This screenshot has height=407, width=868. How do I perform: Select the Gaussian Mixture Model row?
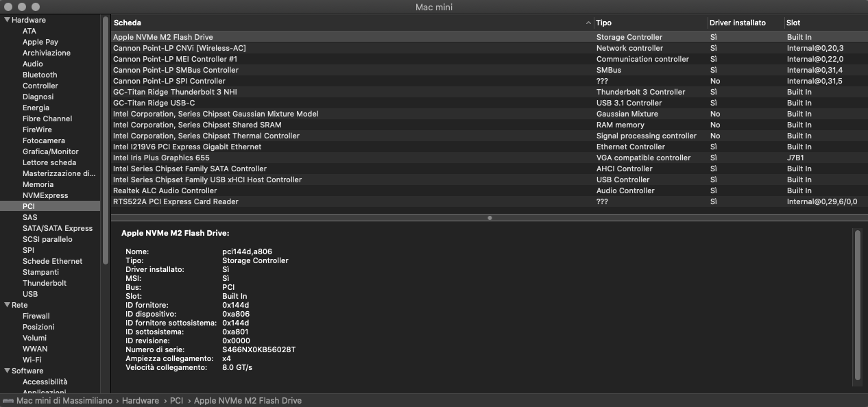point(490,114)
